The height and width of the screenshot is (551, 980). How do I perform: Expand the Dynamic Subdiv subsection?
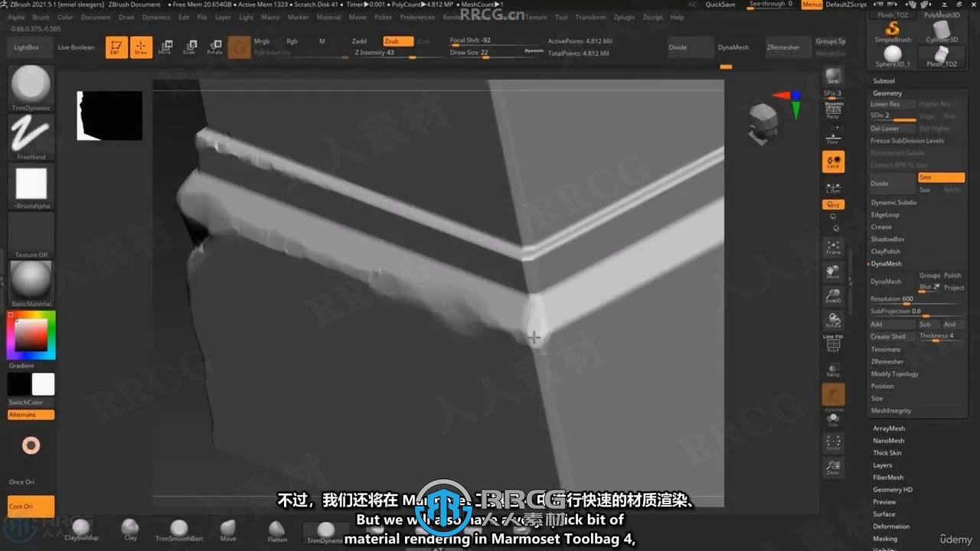893,203
